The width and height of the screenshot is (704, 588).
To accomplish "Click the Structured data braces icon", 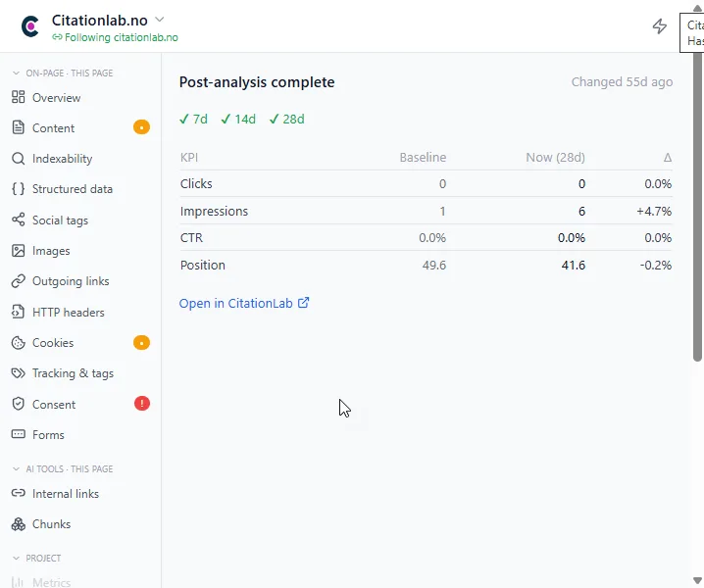I will [18, 189].
